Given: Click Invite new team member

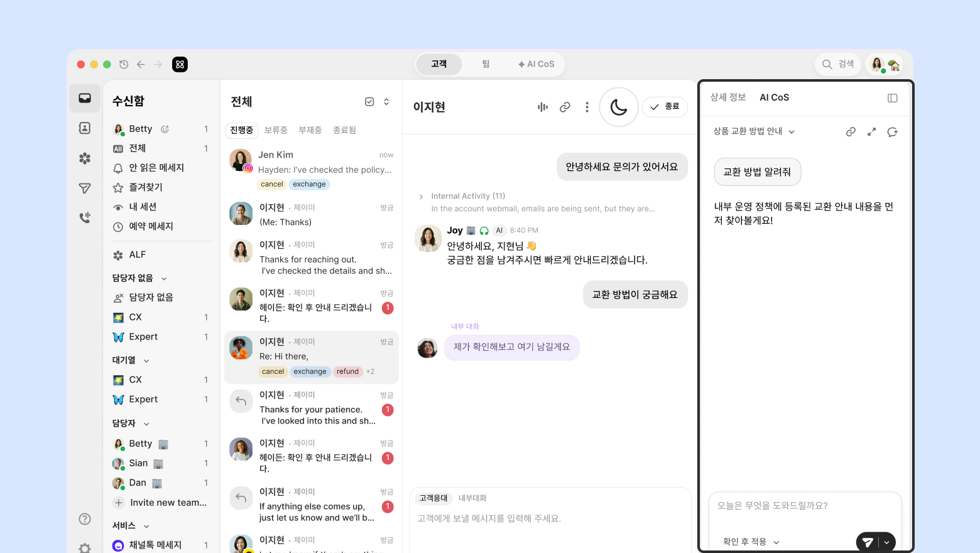Looking at the screenshot, I should pyautogui.click(x=161, y=503).
